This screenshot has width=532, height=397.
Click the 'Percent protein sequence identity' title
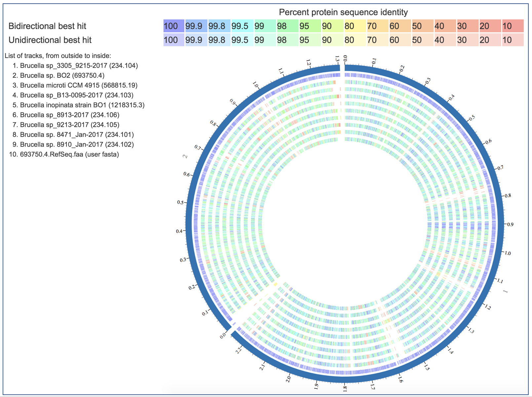pos(343,12)
